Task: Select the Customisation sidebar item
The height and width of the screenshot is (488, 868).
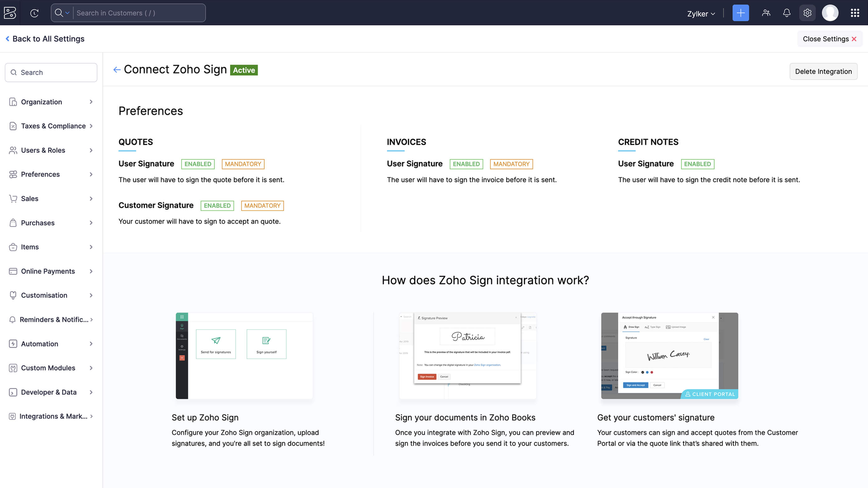Action: 50,295
